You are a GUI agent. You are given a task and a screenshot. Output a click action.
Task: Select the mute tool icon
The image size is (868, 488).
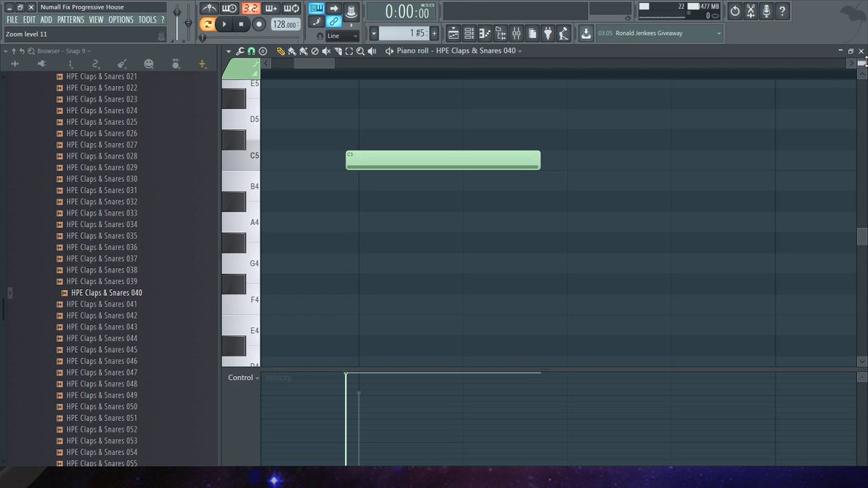click(x=326, y=51)
